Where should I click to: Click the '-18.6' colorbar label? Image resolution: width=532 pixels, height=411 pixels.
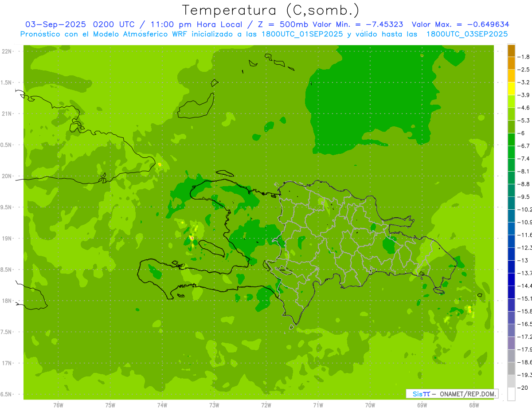[526, 362]
